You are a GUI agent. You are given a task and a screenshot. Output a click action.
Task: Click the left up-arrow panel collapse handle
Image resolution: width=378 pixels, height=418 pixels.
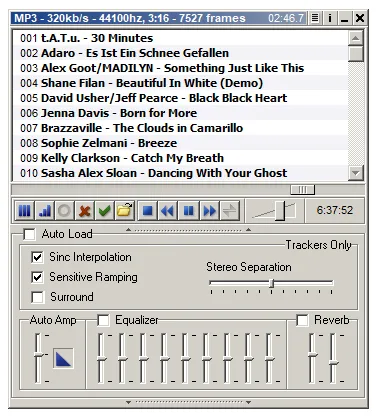coord(128,230)
